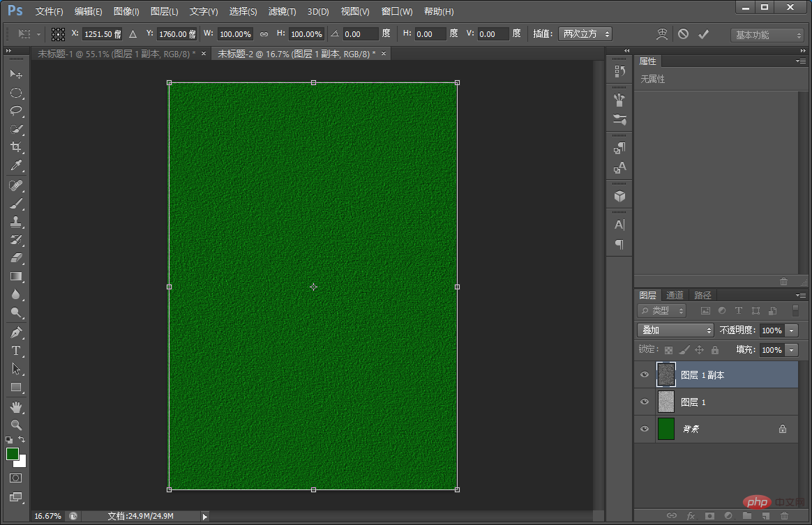Viewport: 812px width, 525px height.
Task: Open the 文件(F) menu
Action: click(50, 11)
